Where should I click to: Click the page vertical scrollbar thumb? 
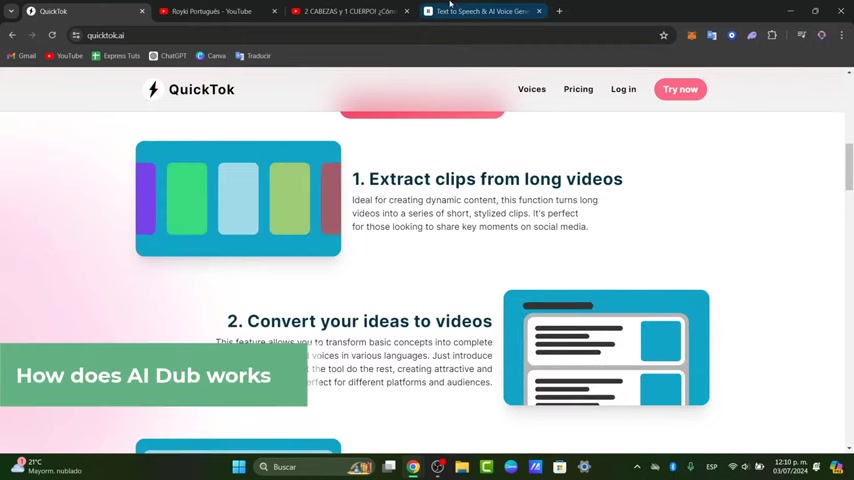click(849, 167)
